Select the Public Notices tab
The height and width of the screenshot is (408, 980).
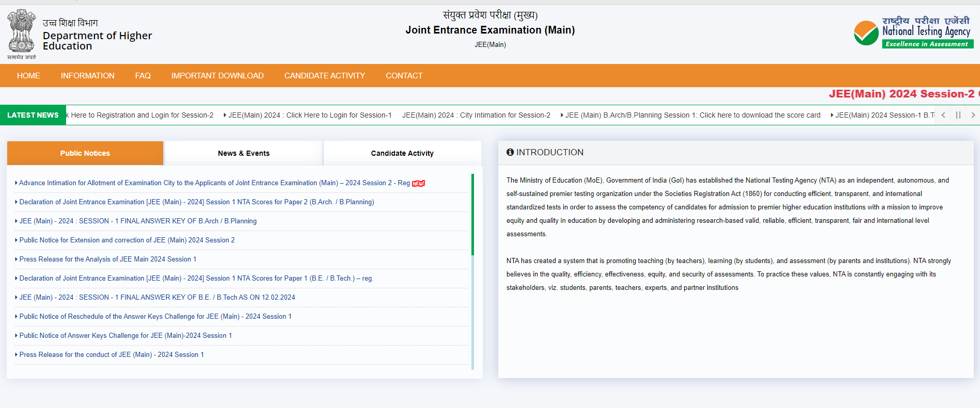85,153
